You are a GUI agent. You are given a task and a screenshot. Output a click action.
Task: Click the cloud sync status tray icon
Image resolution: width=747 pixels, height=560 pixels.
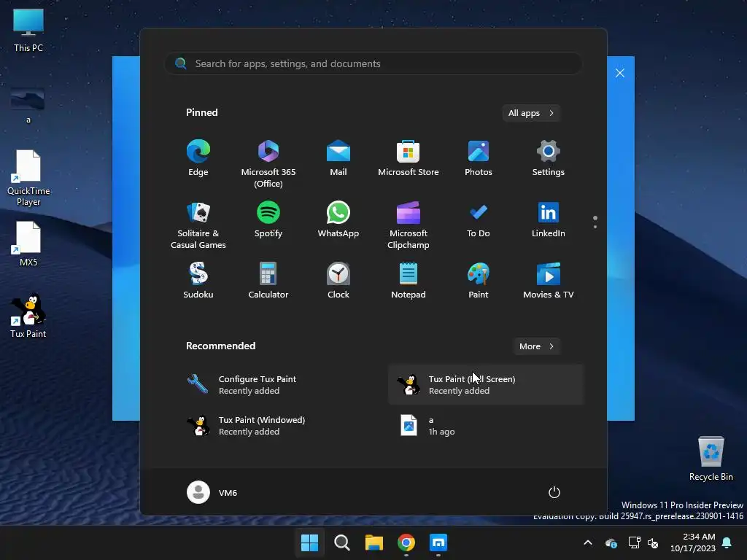[611, 542]
